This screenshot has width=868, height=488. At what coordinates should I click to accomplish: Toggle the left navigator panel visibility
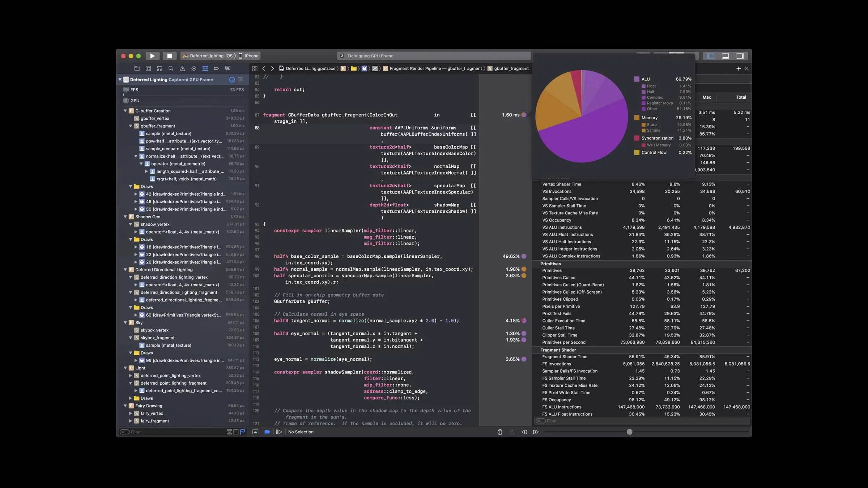tap(711, 56)
